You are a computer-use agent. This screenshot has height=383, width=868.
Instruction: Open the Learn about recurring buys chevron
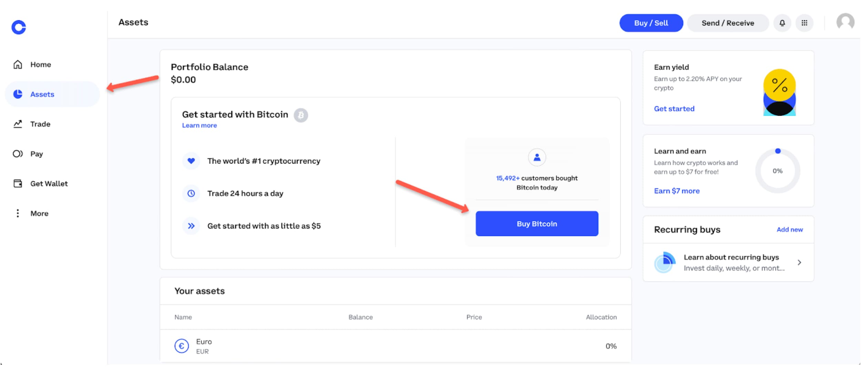point(799,263)
